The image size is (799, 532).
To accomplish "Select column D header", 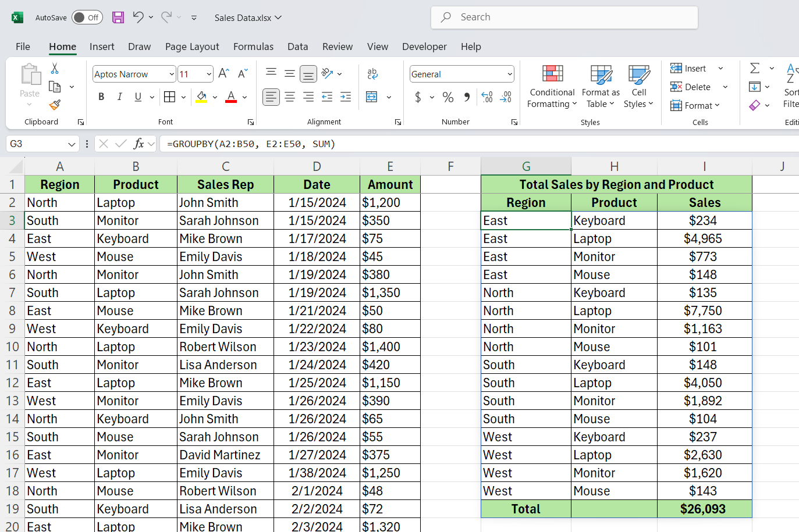I will 317,166.
